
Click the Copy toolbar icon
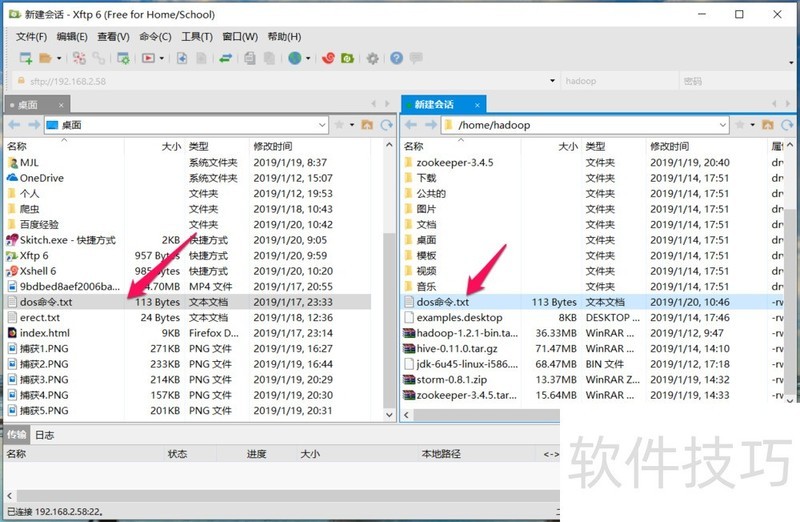[250, 58]
